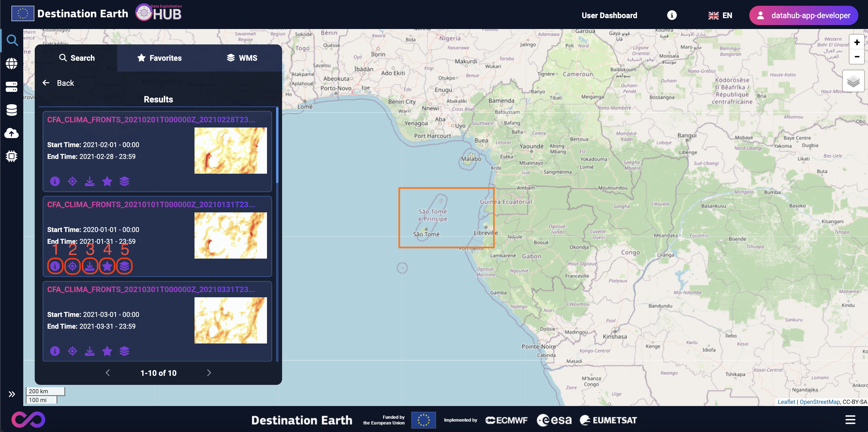Image resolution: width=868 pixels, height=432 pixels.
Task: Go back from the Results list
Action: point(58,83)
